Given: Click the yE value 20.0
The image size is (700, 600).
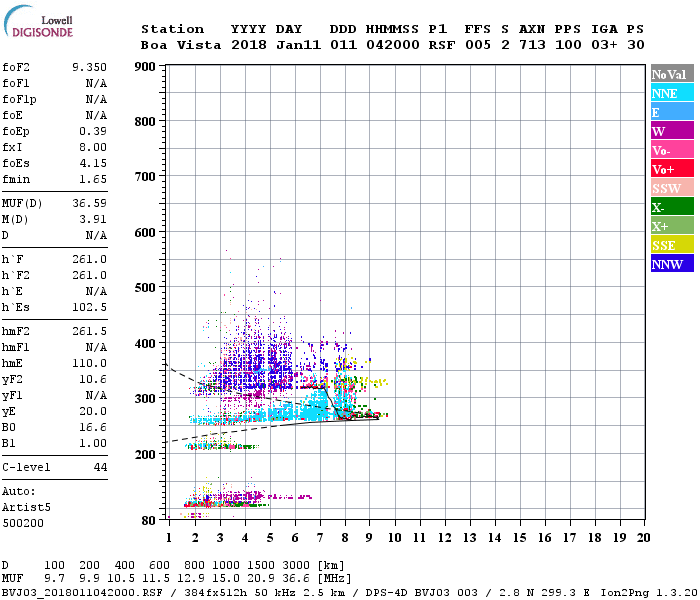Looking at the screenshot, I should pos(93,412).
